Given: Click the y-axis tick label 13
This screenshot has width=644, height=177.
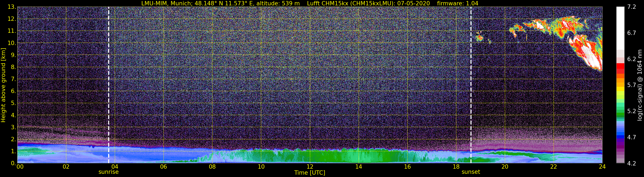Looking at the screenshot, I should click(12, 7).
